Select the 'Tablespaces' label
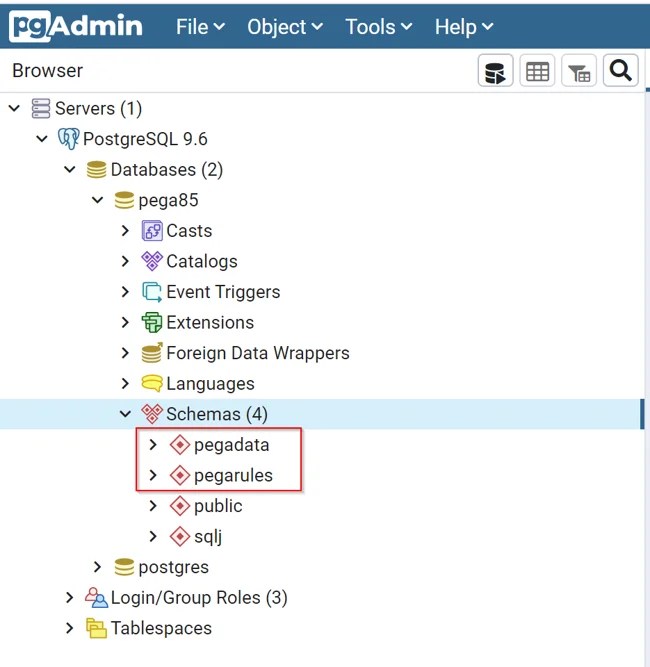The height and width of the screenshot is (667, 650). tap(161, 628)
